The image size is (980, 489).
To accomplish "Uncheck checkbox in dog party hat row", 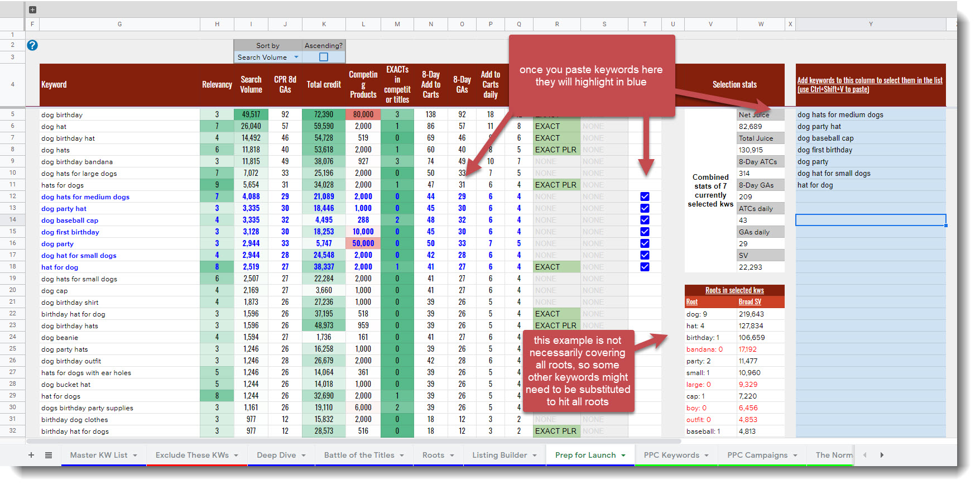I will (x=645, y=208).
